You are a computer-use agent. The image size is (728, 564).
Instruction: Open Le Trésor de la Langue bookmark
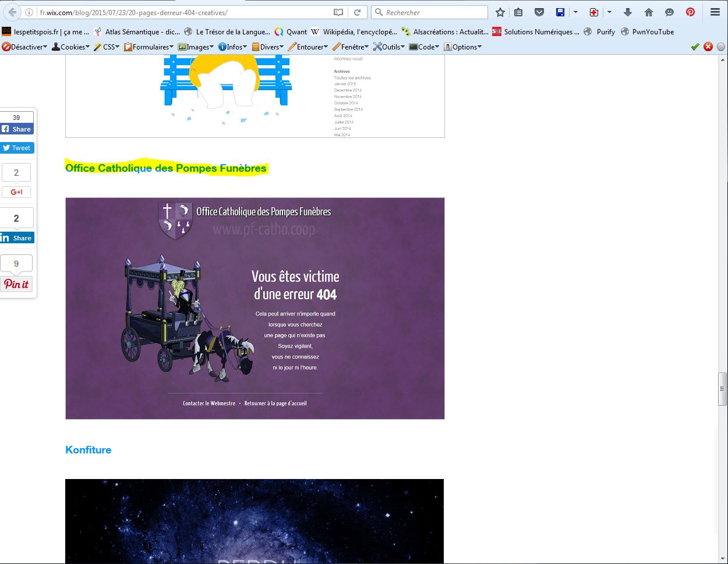pyautogui.click(x=227, y=32)
